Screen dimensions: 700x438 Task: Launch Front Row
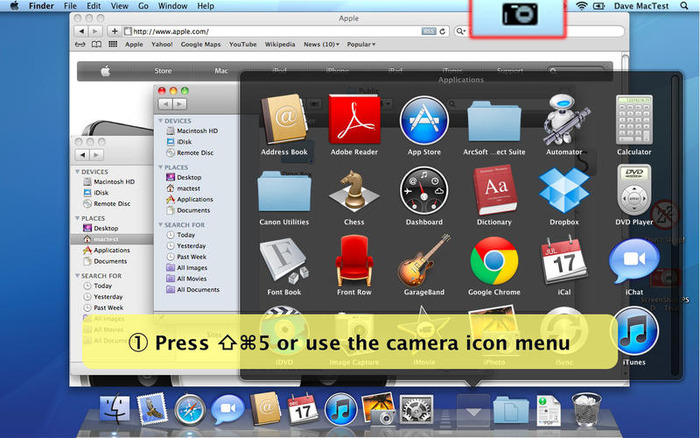[x=354, y=261]
